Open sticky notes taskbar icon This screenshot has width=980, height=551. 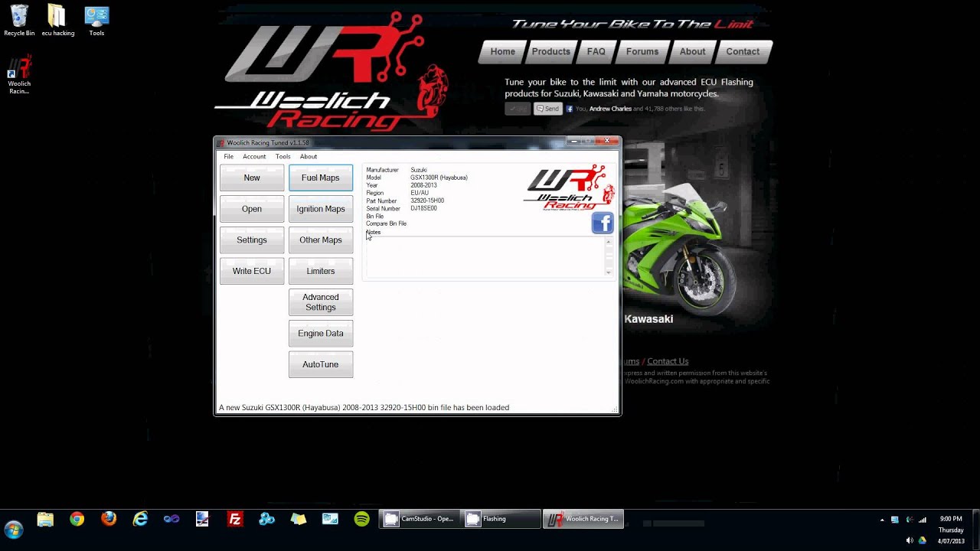(299, 520)
